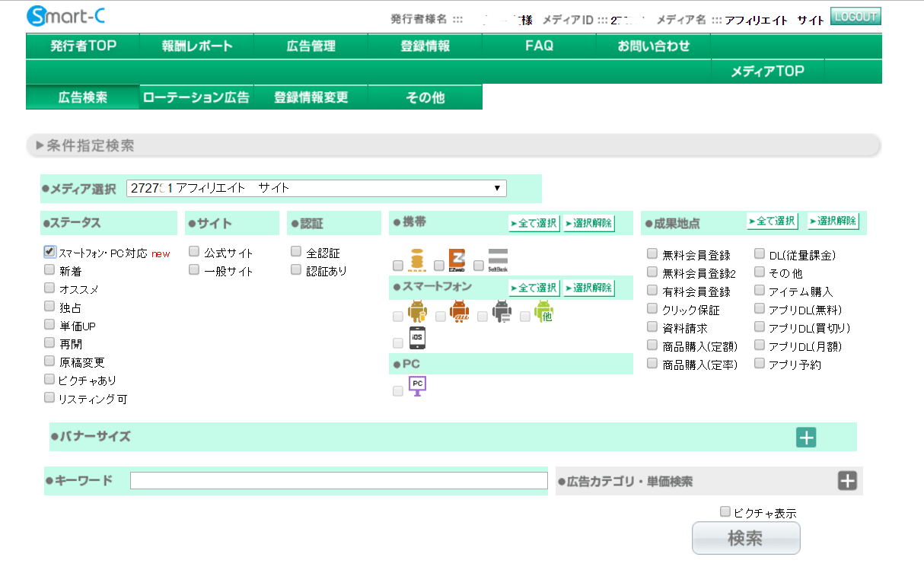This screenshot has width=924, height=570.
Task: Expand 広告カテゴリ・単価検索 panel
Action: 847,481
